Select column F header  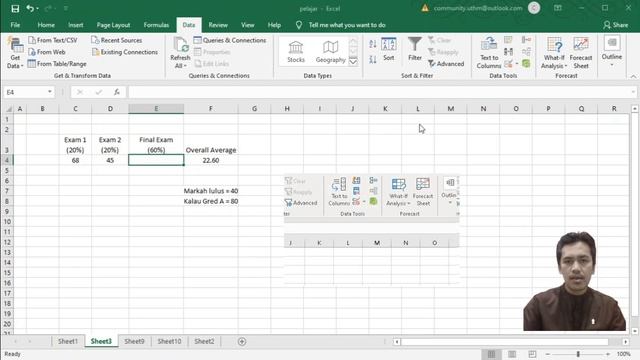211,109
